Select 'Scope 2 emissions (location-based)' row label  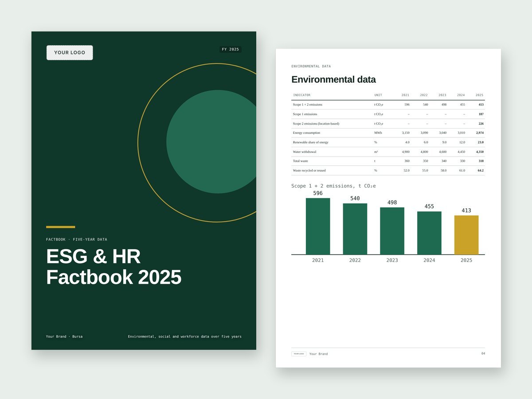316,124
